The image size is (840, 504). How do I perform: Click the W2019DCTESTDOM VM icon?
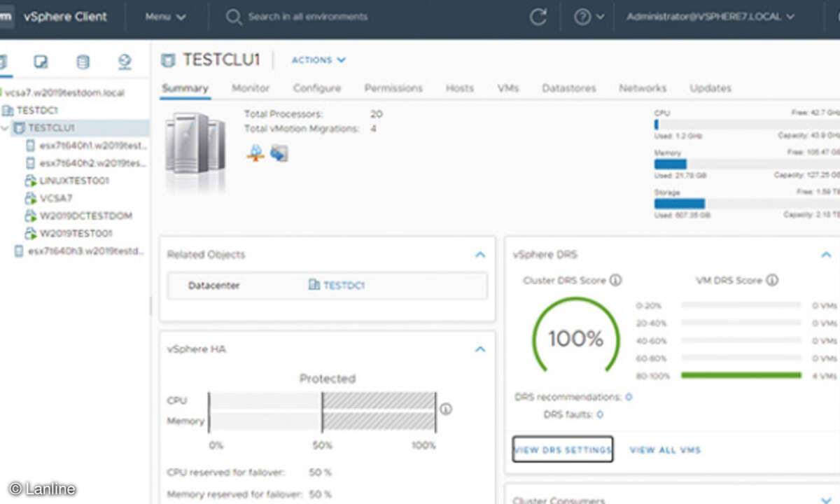click(x=30, y=216)
